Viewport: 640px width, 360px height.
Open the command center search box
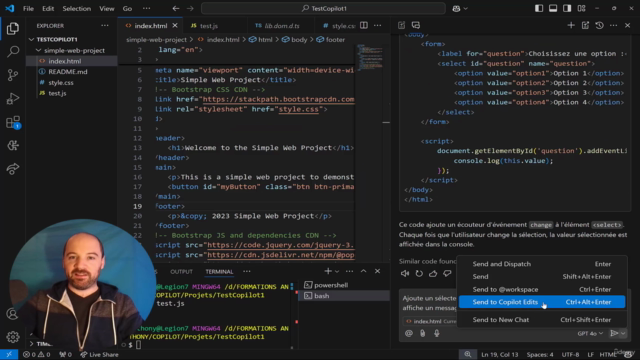point(323,9)
